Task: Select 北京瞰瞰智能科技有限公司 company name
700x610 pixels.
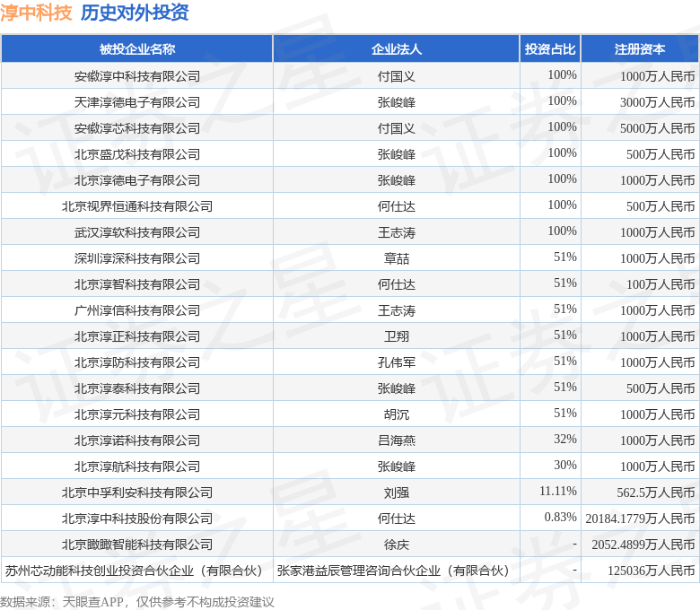Action: point(137,545)
